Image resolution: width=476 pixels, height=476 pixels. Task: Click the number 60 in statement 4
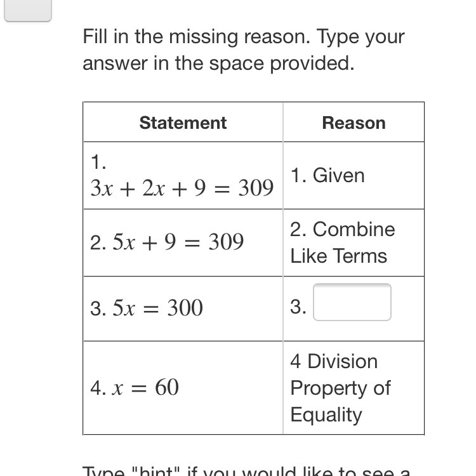167,387
